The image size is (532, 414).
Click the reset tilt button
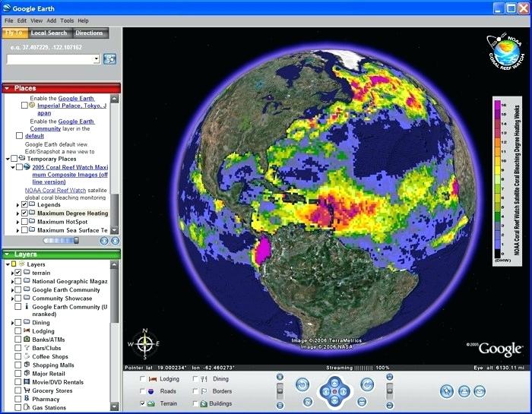point(362,402)
